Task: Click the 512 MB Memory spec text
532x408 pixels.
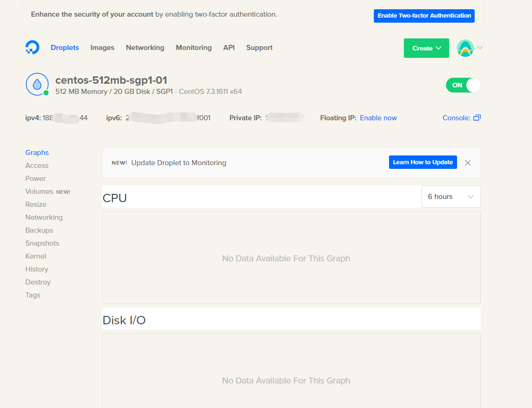Action: 81,92
